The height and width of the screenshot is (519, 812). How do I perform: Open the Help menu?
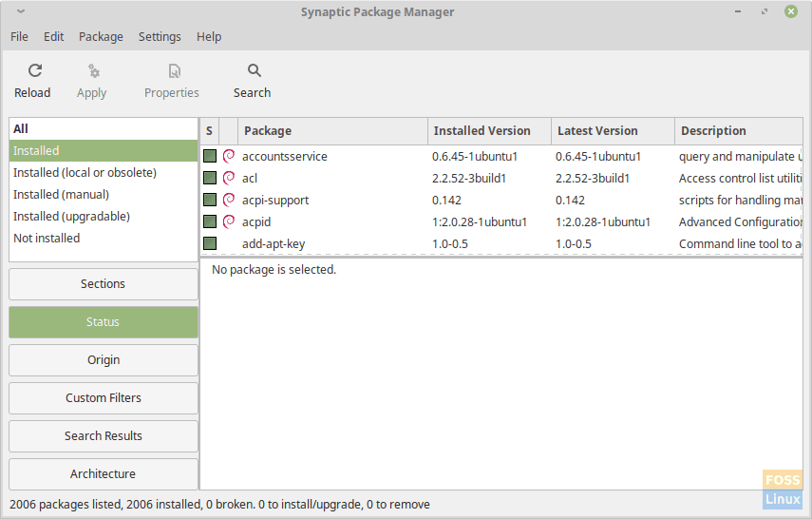[209, 37]
